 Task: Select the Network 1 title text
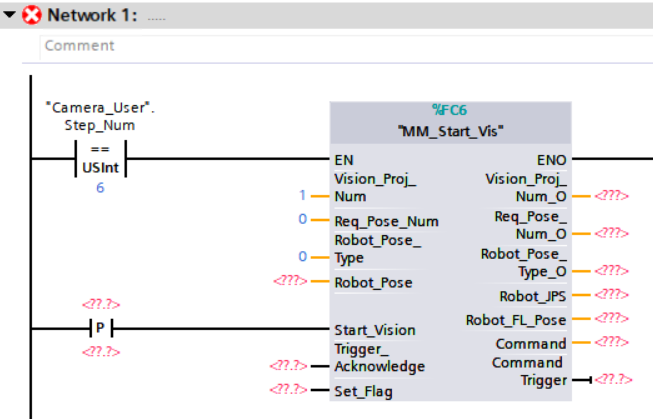[x=92, y=15]
